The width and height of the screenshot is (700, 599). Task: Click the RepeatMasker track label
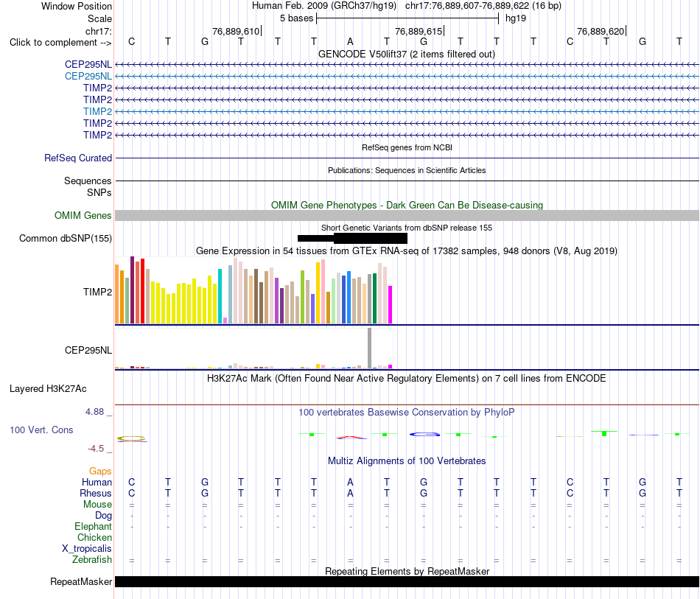point(81,582)
